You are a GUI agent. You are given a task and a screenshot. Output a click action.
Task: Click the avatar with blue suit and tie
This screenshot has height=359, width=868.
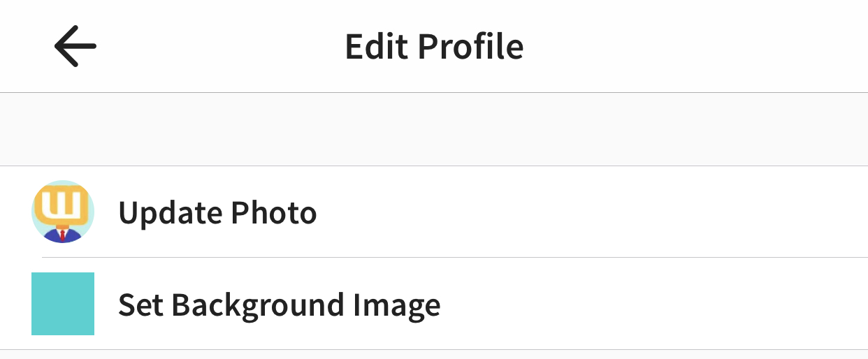[x=63, y=212]
